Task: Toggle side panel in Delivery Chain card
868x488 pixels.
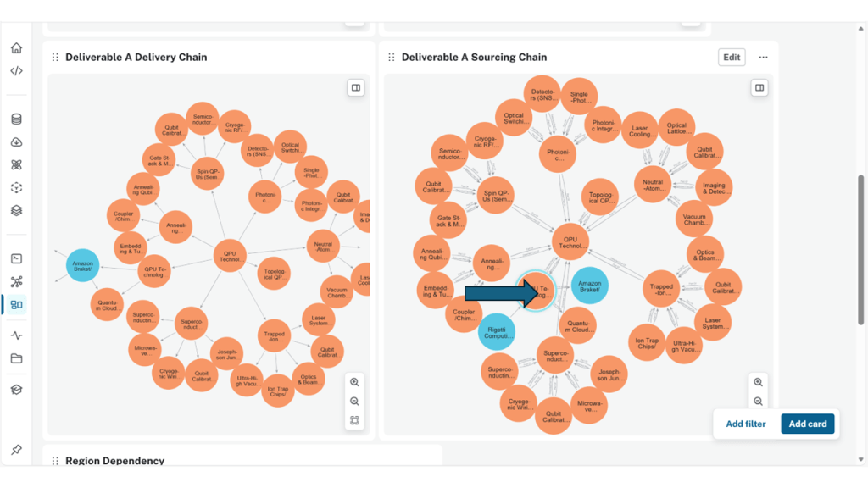Action: [x=356, y=87]
